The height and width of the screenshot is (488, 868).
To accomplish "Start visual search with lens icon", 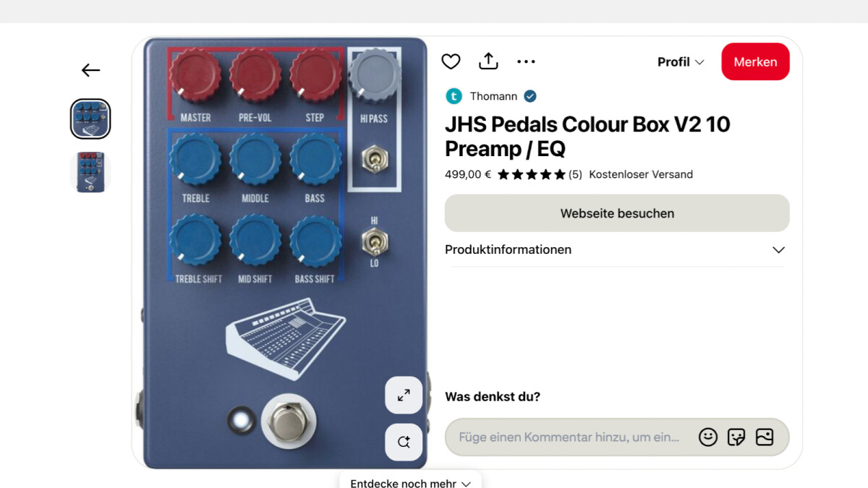I will point(404,442).
